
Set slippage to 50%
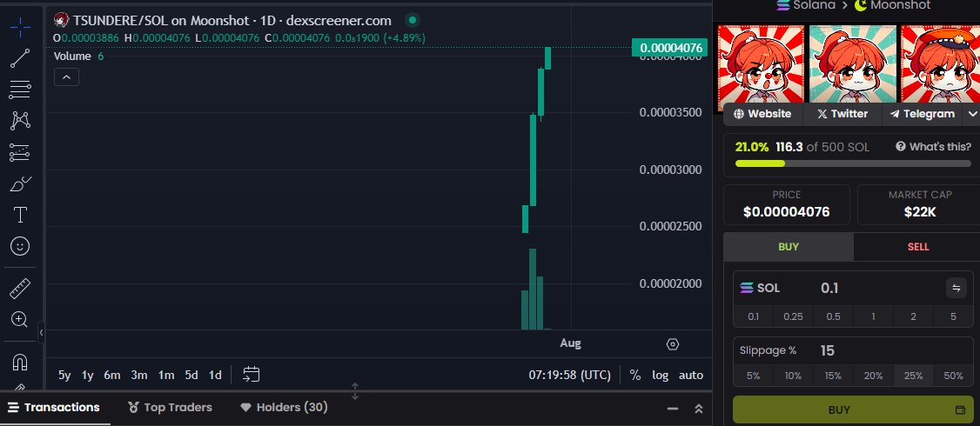pyautogui.click(x=953, y=376)
